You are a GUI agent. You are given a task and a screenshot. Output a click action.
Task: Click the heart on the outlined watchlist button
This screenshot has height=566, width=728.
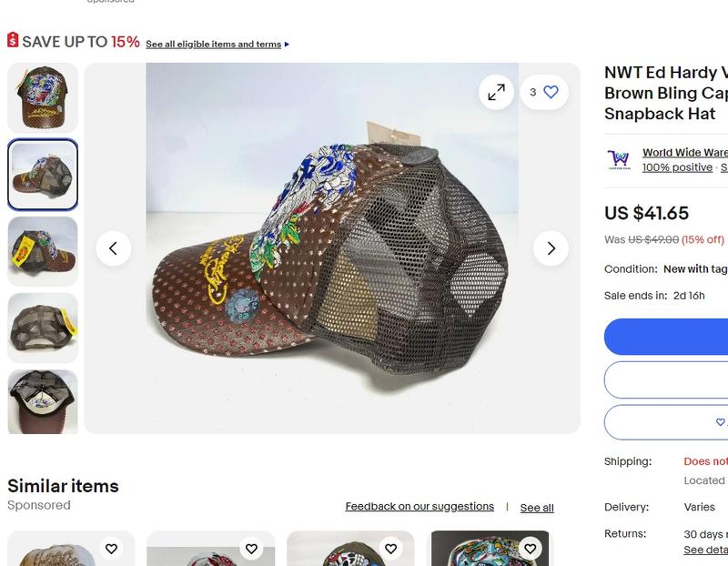[x=720, y=422]
